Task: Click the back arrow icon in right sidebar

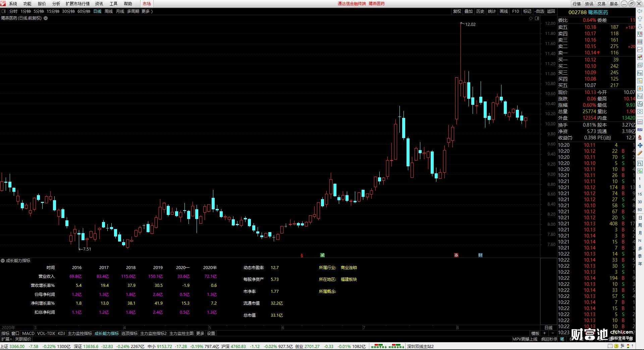Action: coord(640,11)
